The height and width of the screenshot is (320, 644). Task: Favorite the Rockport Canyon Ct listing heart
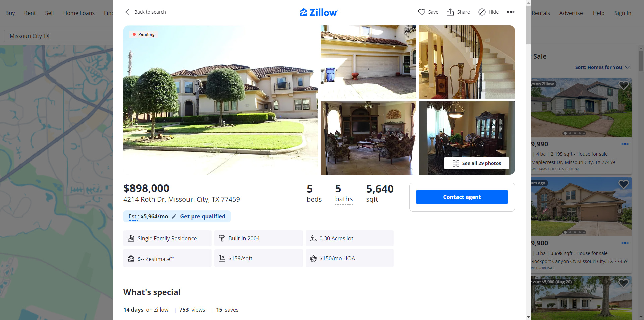coord(623,184)
